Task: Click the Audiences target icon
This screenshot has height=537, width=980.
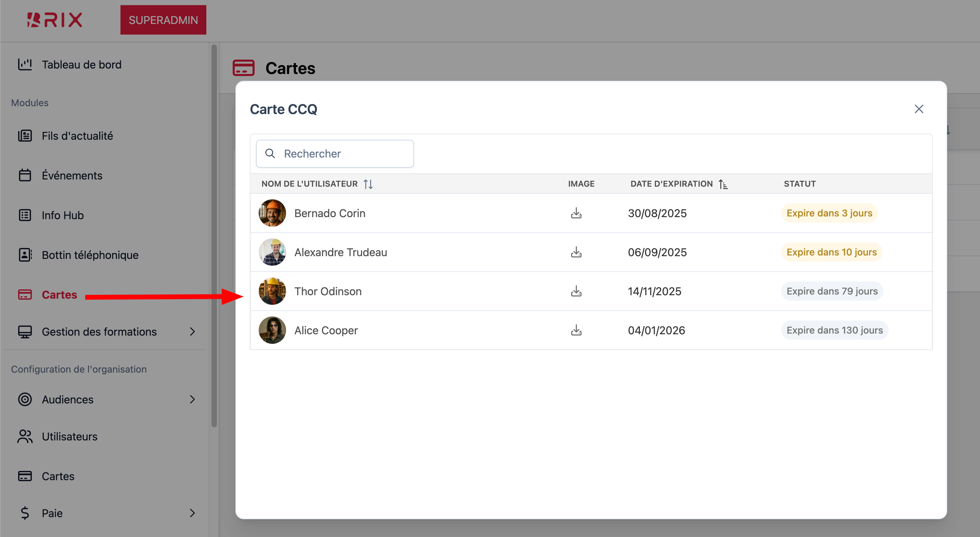Action: [x=25, y=400]
